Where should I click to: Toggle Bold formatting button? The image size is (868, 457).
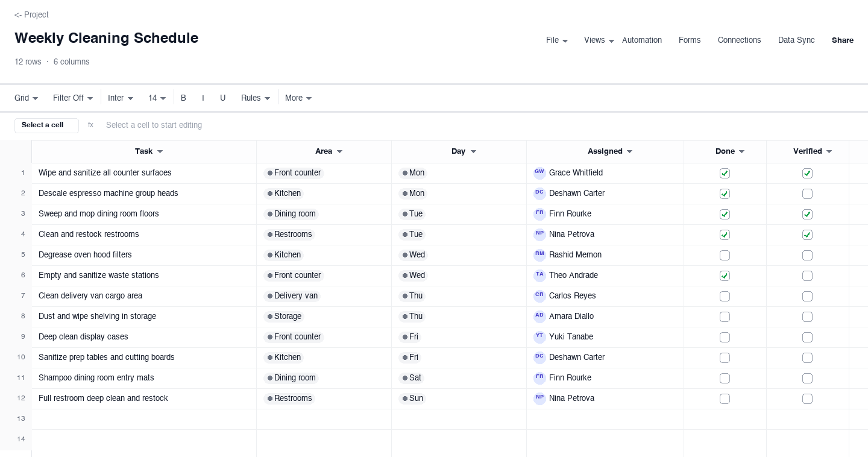click(x=183, y=98)
